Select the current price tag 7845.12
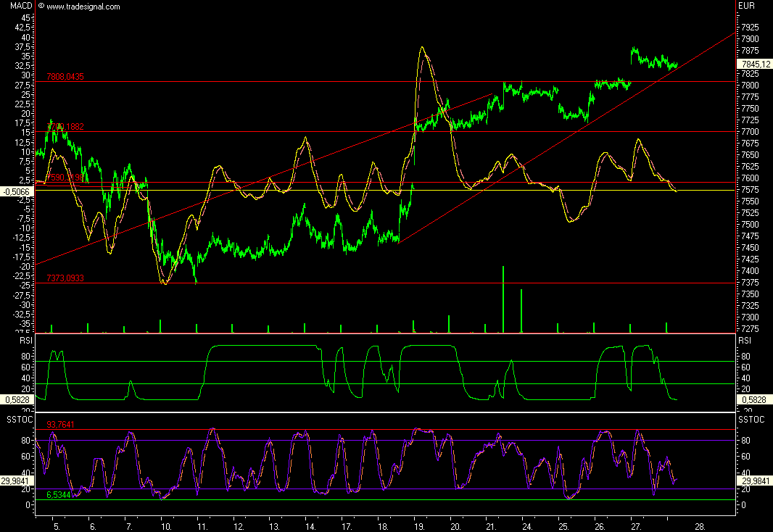This screenshot has height=532, width=773. [x=752, y=64]
